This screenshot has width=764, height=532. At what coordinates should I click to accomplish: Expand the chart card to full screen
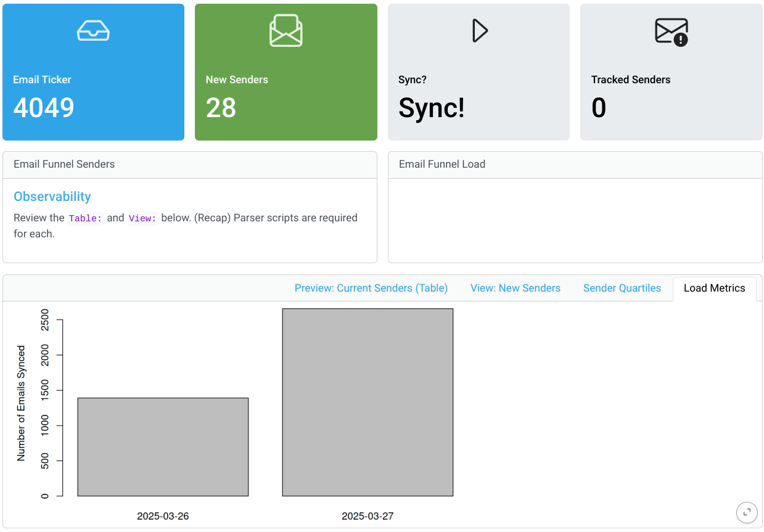tap(747, 512)
